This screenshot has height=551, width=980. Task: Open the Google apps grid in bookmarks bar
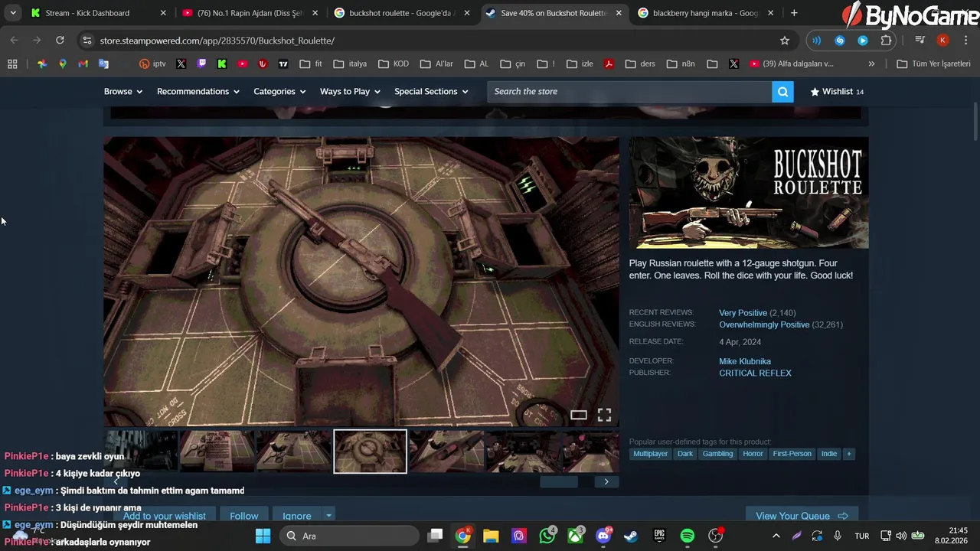click(12, 64)
